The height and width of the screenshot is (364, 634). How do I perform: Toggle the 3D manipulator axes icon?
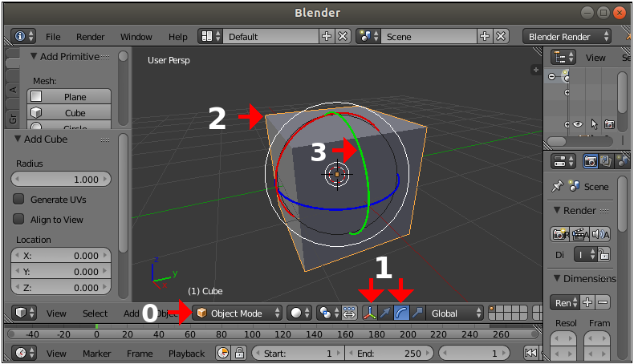click(370, 313)
